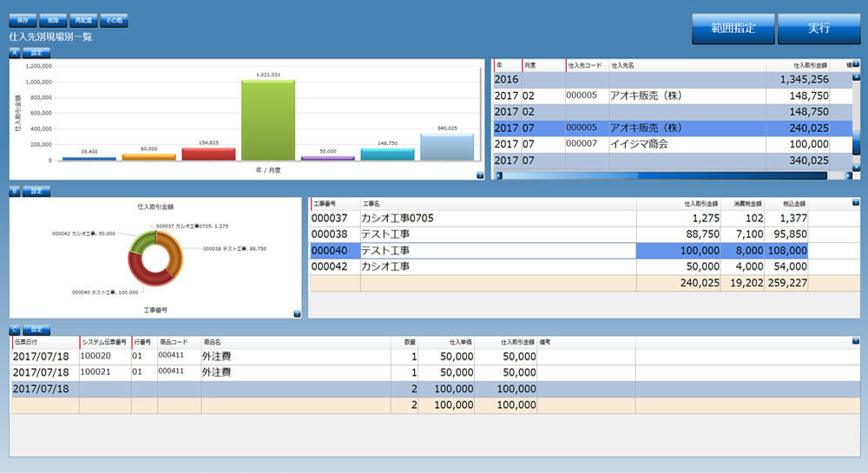The height and width of the screenshot is (473, 868).
Task: Click the tall green 1,021,031 bar
Action: pos(267,120)
